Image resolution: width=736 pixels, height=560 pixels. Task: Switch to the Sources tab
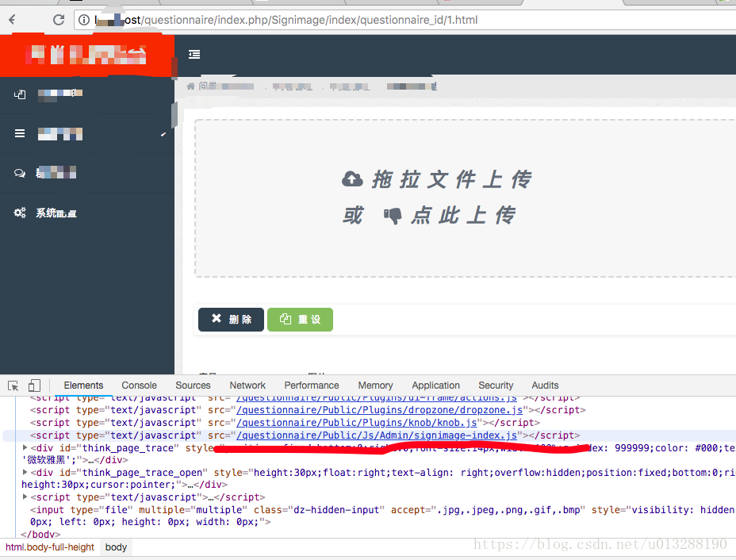point(193,385)
